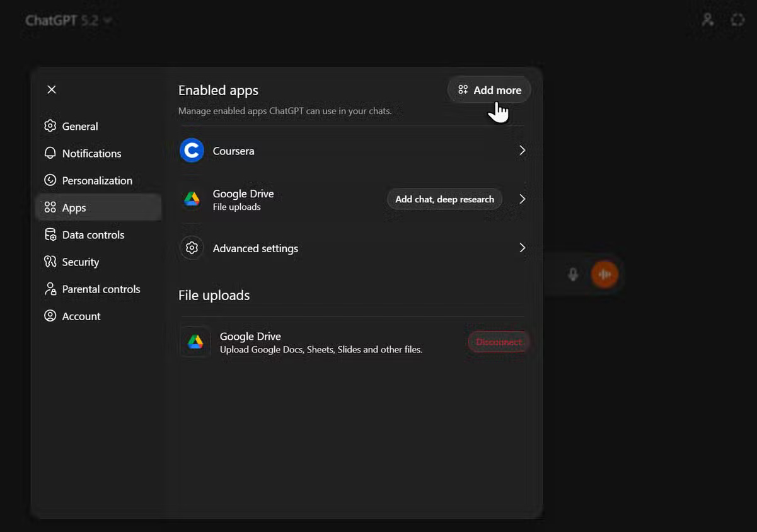Screen dimensions: 757x532
Task: Click the Account profile icon
Action: [50, 316]
